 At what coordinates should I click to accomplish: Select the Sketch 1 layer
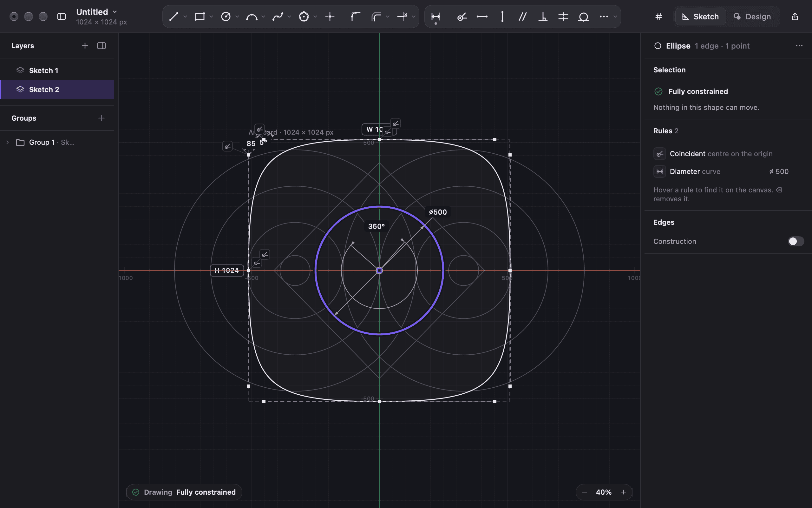tap(57, 70)
